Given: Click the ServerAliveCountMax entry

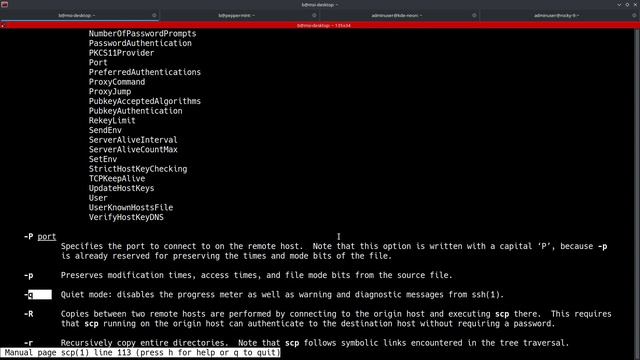Looking at the screenshot, I should point(133,150).
